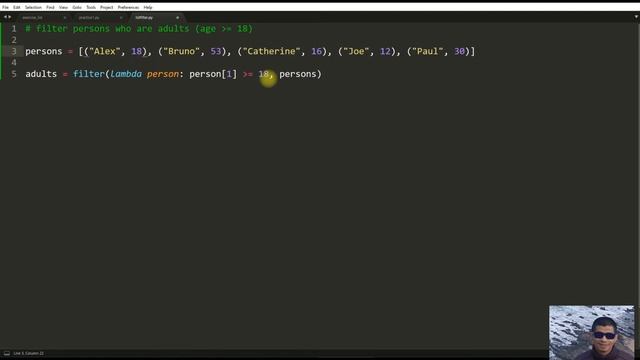Open the Tools menu

pos(91,7)
